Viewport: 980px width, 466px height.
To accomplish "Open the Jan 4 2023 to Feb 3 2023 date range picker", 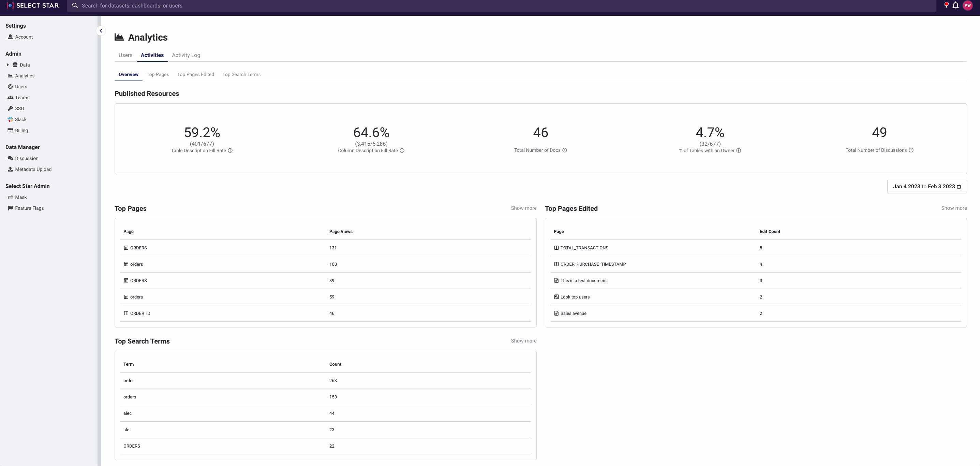I will click(x=927, y=187).
